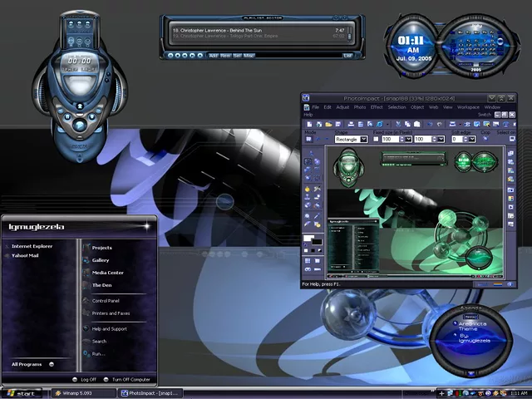Select track 18 Behind The Sun in playlist
Viewport: 532px width, 399px height.
point(259,30)
